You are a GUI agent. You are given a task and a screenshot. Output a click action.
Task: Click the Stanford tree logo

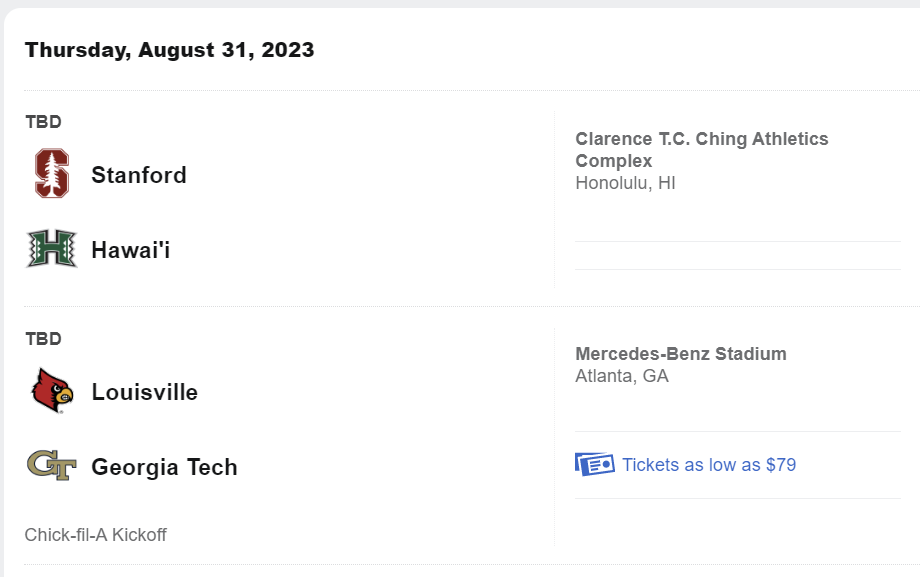52,173
